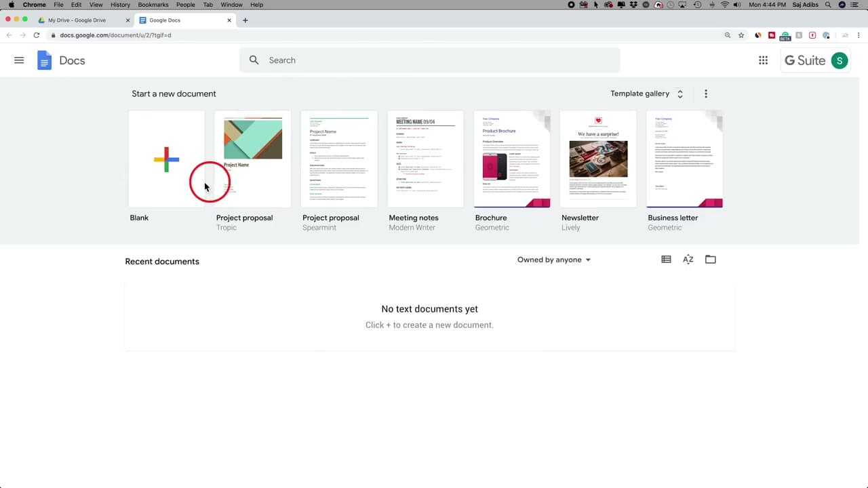This screenshot has height=488, width=868.
Task: Choose the Brochure Geometric template
Action: pos(512,159)
